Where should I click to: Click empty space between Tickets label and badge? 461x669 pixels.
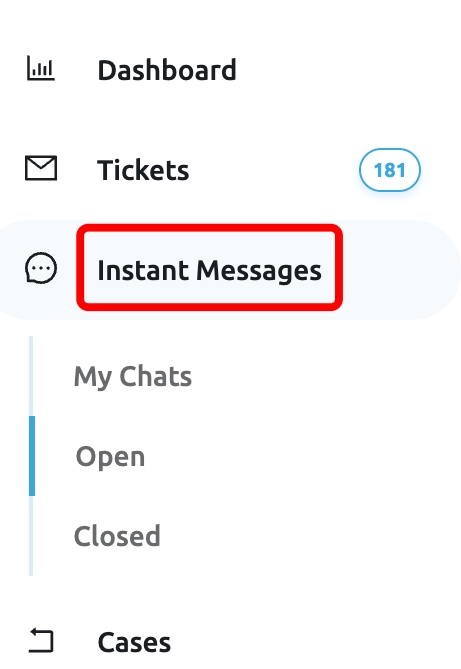(273, 170)
